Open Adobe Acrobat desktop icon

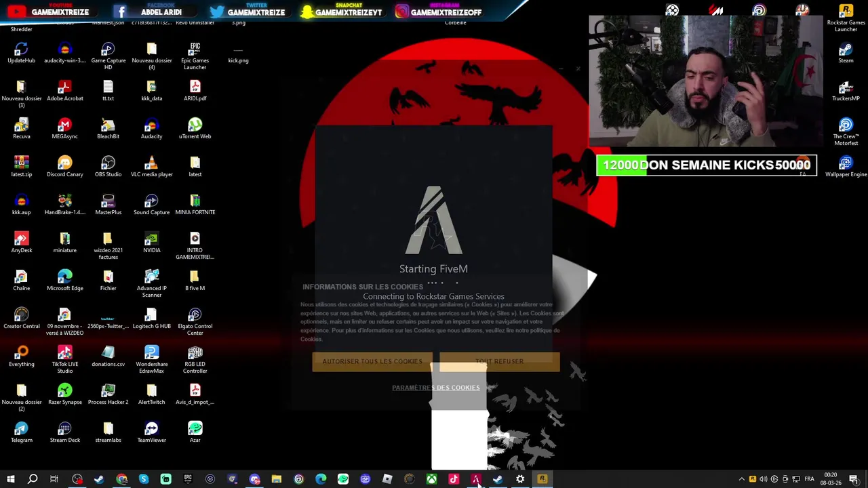click(64, 91)
